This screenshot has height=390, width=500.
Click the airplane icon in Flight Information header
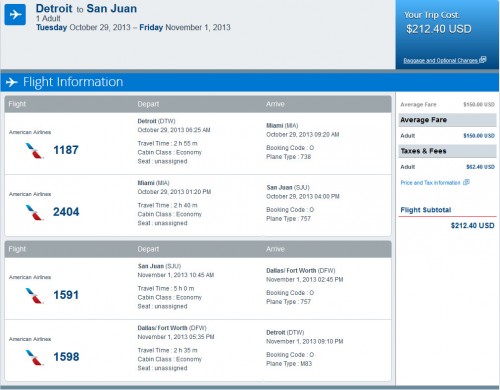12,82
